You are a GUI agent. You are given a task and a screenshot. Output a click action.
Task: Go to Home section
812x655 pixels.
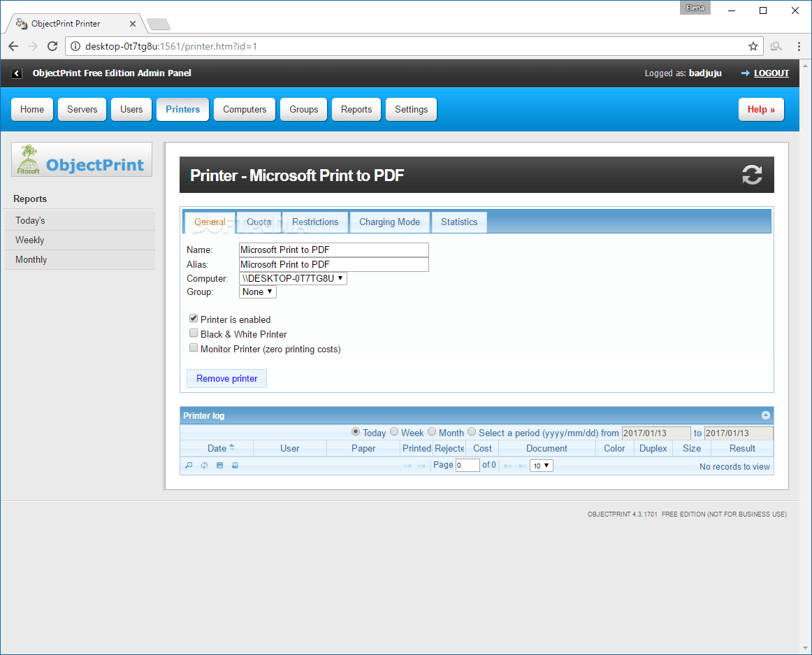[32, 109]
